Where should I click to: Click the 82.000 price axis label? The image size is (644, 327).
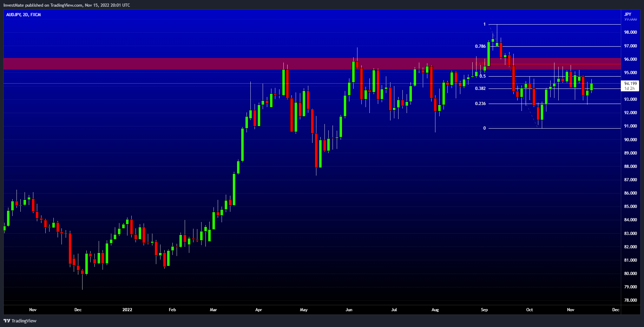coord(630,247)
